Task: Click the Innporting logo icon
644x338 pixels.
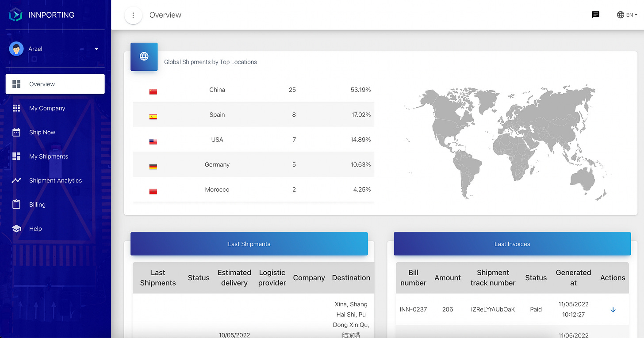Action: pos(15,15)
